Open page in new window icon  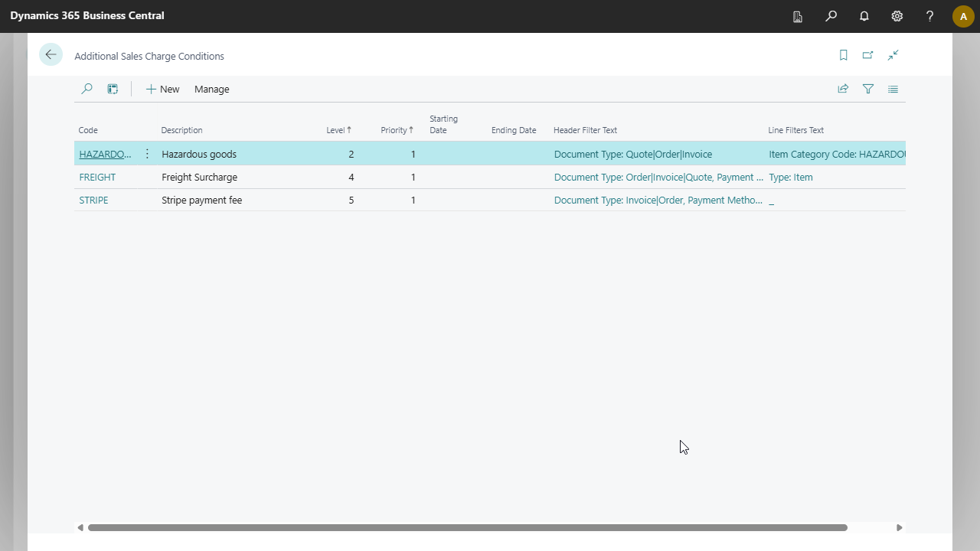click(867, 55)
